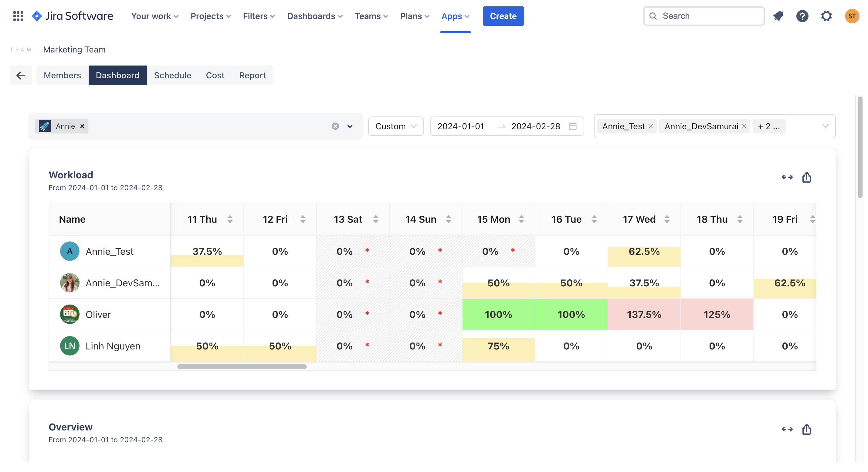
Task: Click the Create button
Action: tap(503, 16)
